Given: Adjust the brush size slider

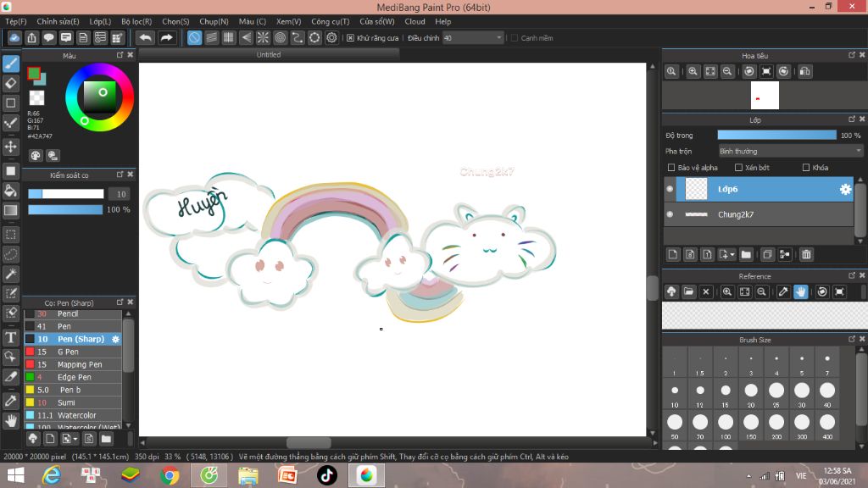Looking at the screenshot, I should pyautogui.click(x=66, y=194).
